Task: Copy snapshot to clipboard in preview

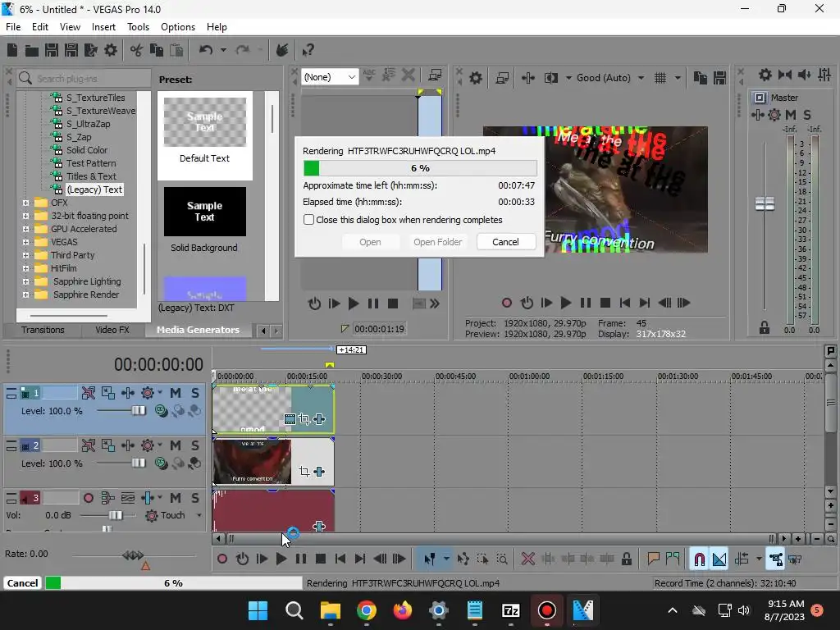Action: tap(700, 78)
